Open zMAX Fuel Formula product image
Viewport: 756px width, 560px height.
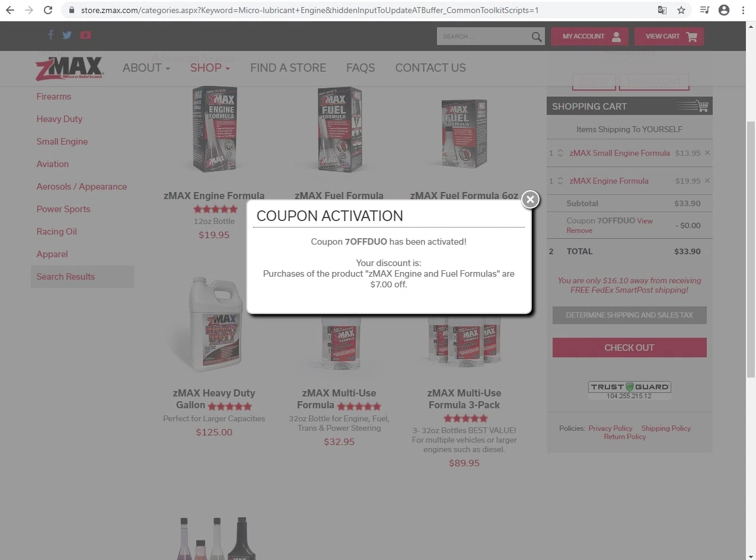click(x=339, y=129)
